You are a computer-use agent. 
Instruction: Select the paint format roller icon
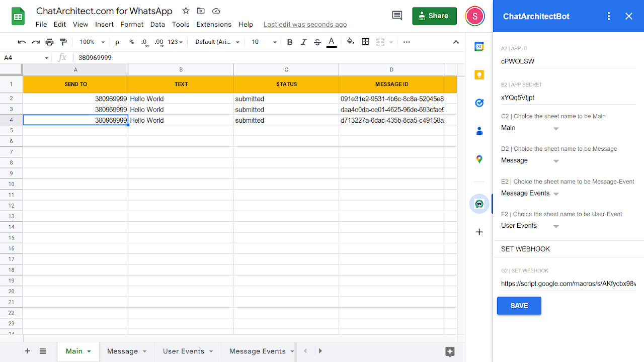[x=63, y=42]
